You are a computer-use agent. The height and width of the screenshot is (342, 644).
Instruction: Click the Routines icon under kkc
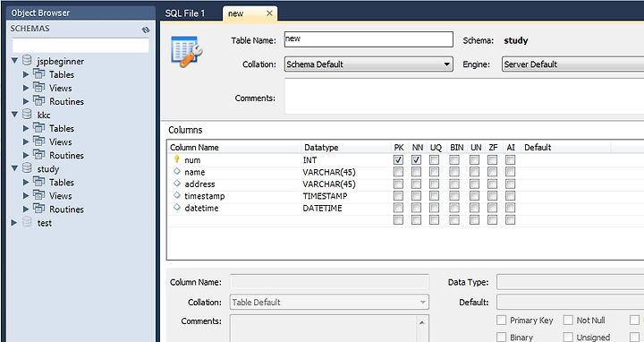pos(38,155)
